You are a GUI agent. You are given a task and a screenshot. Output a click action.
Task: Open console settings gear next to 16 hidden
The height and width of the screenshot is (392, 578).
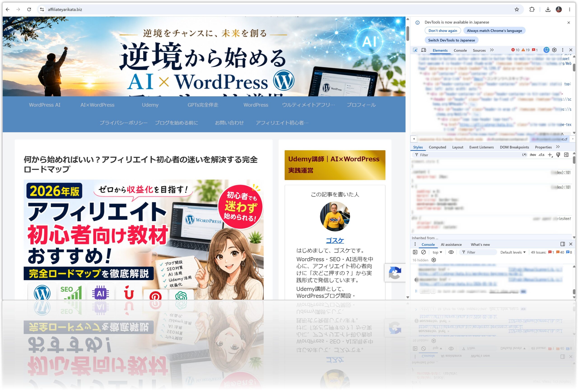click(434, 260)
